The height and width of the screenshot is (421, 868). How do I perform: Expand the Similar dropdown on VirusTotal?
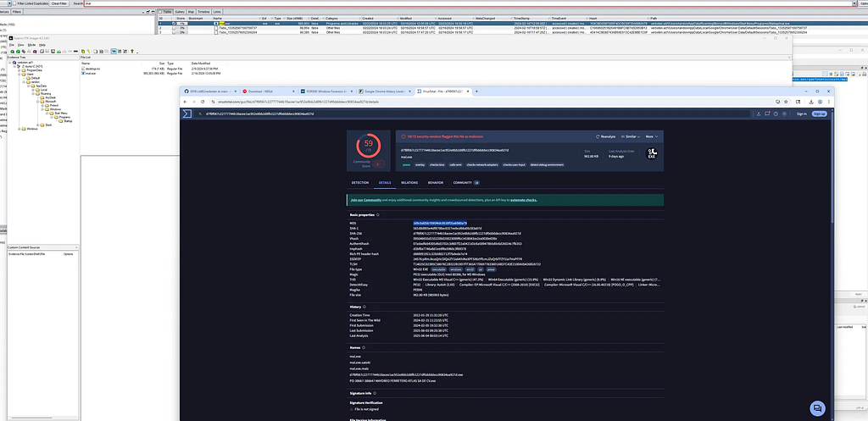pyautogui.click(x=631, y=136)
